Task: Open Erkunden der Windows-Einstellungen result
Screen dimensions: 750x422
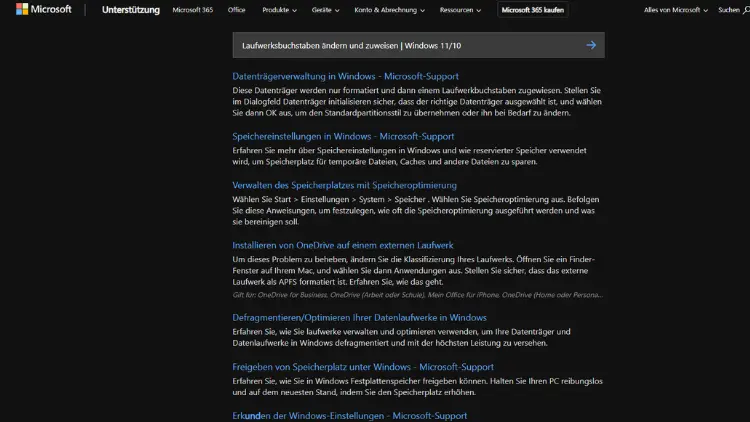Action: 350,416
